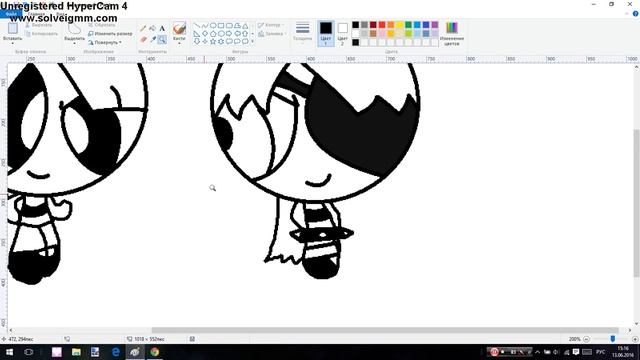The image size is (640, 360).
Task: Select the curve shape
Action: coord(205,26)
